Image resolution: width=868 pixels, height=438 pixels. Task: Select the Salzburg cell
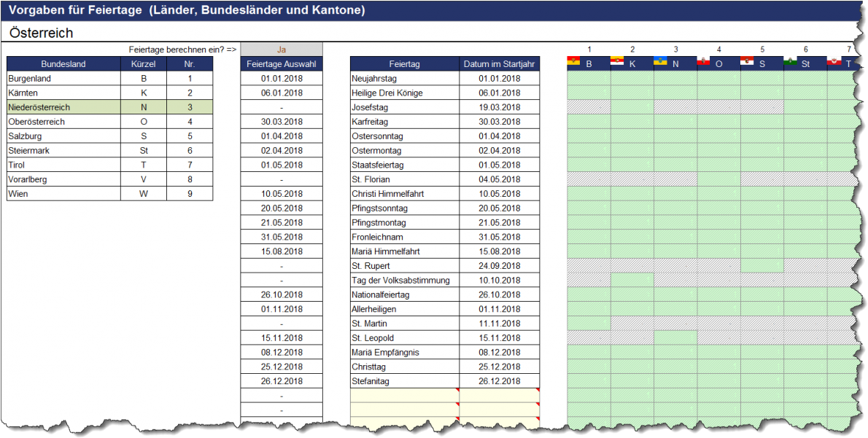pos(63,136)
